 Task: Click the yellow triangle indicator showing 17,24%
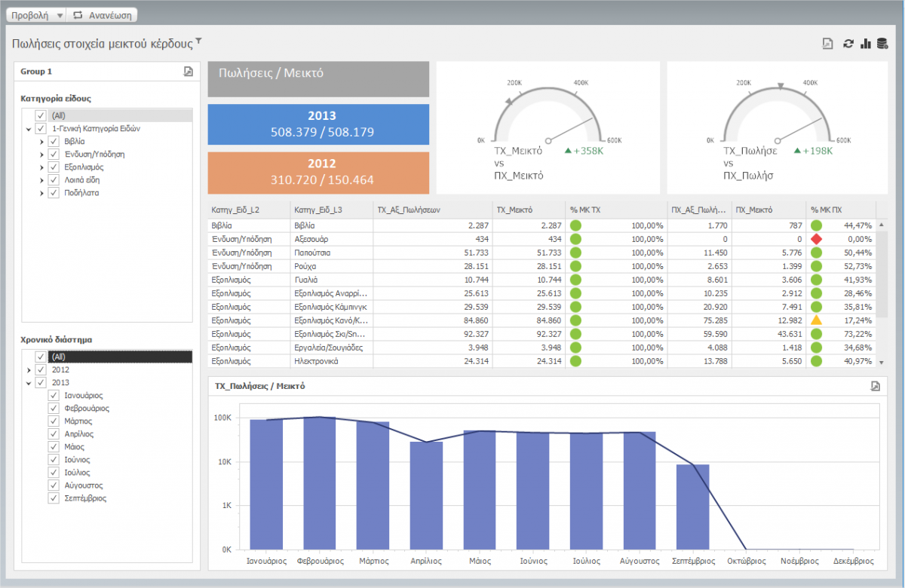pyautogui.click(x=816, y=320)
